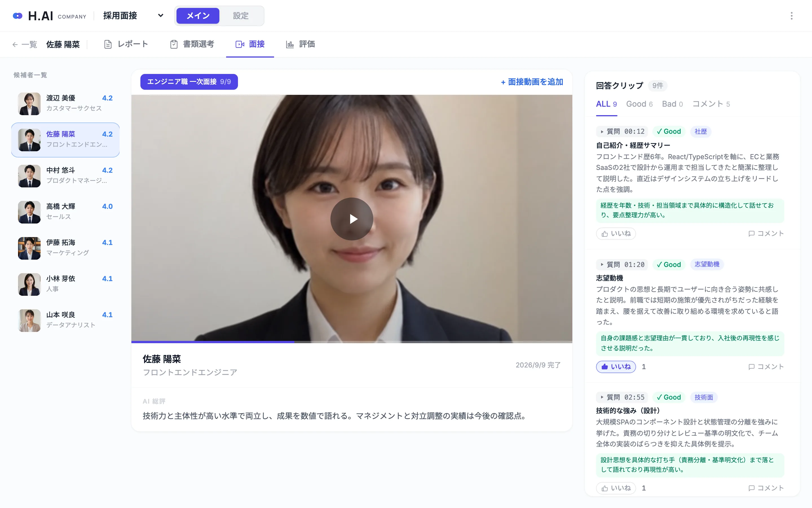812x508 pixels.
Task: Select candidate 伊藤 拓海
Action: (65, 248)
